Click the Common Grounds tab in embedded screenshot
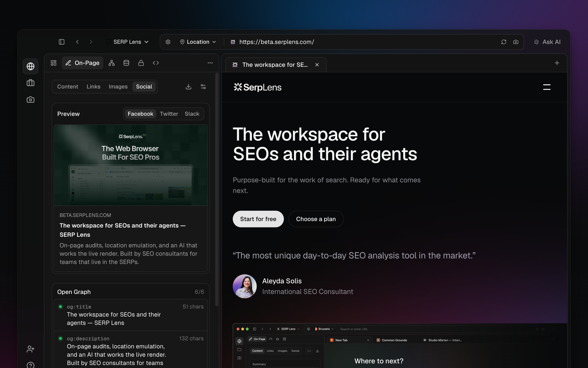Image resolution: width=588 pixels, height=368 pixels. tap(392, 340)
